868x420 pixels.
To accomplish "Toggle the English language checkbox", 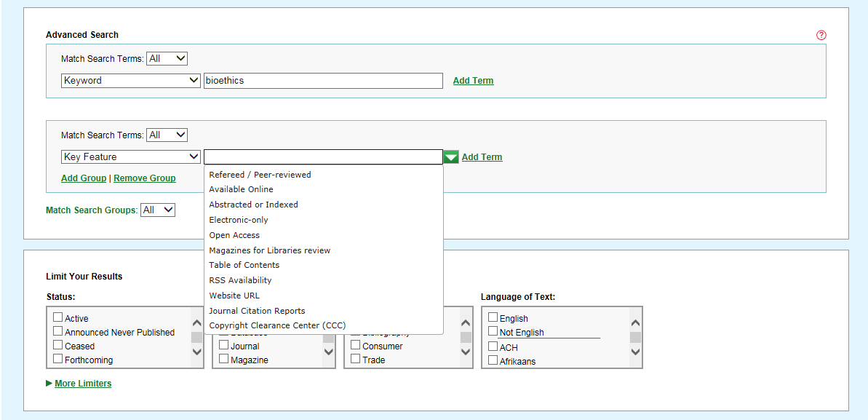I will coord(493,317).
